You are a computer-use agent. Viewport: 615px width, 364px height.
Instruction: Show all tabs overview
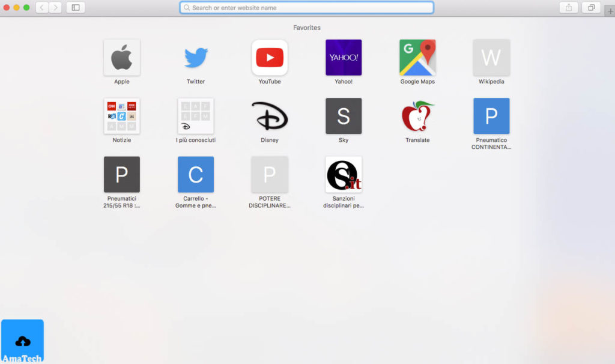click(x=591, y=7)
